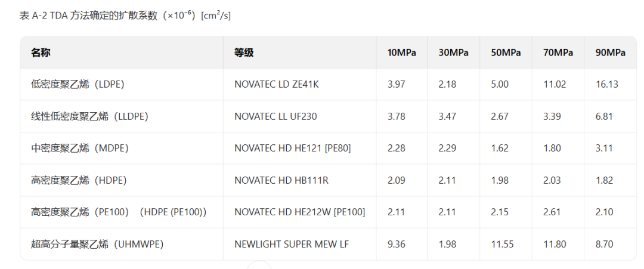644x269 pixels.
Task: Select the 中密度聚乙烯 (MDPE) cell
Action: click(80, 148)
